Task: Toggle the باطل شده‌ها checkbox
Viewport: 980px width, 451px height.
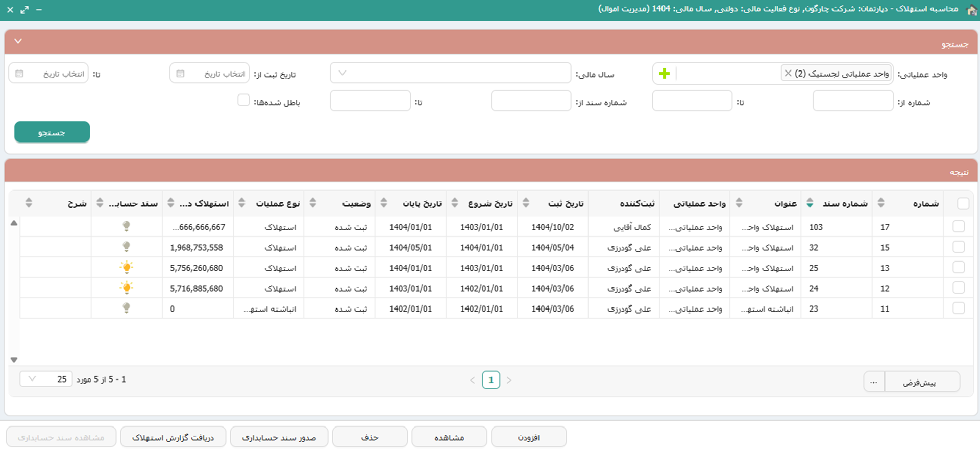Action: [243, 100]
